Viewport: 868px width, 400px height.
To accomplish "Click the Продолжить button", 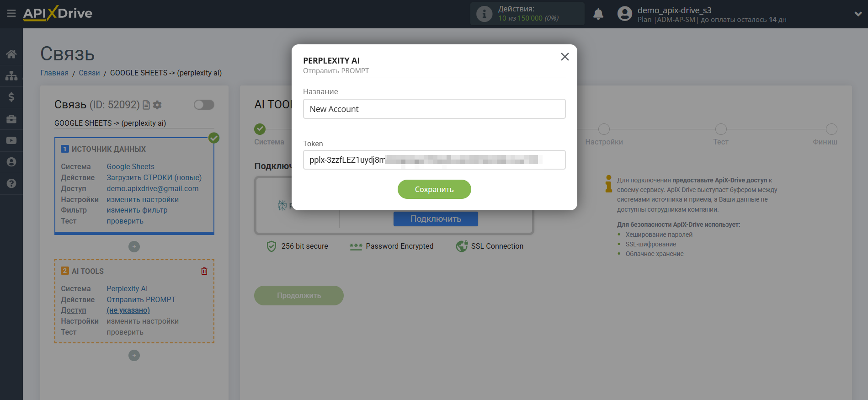I will 299,295.
